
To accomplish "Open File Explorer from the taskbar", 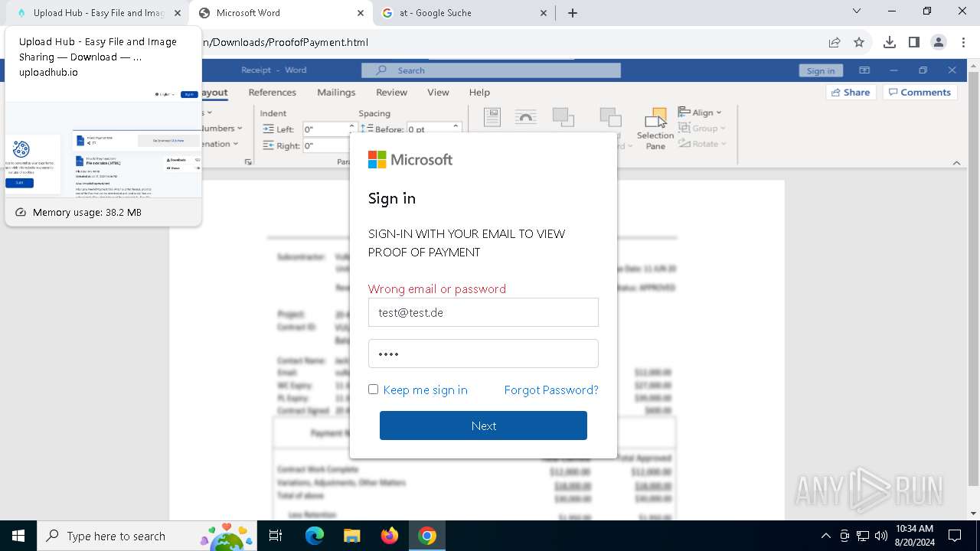I will pyautogui.click(x=351, y=536).
